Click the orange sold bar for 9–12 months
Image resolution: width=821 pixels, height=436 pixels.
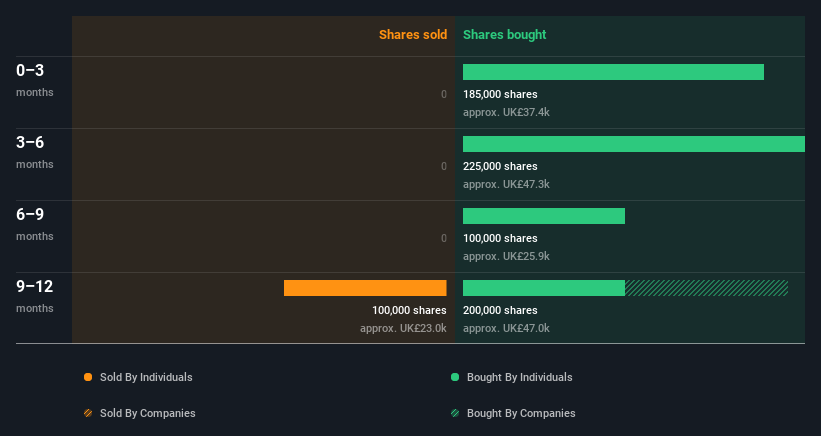(x=365, y=288)
